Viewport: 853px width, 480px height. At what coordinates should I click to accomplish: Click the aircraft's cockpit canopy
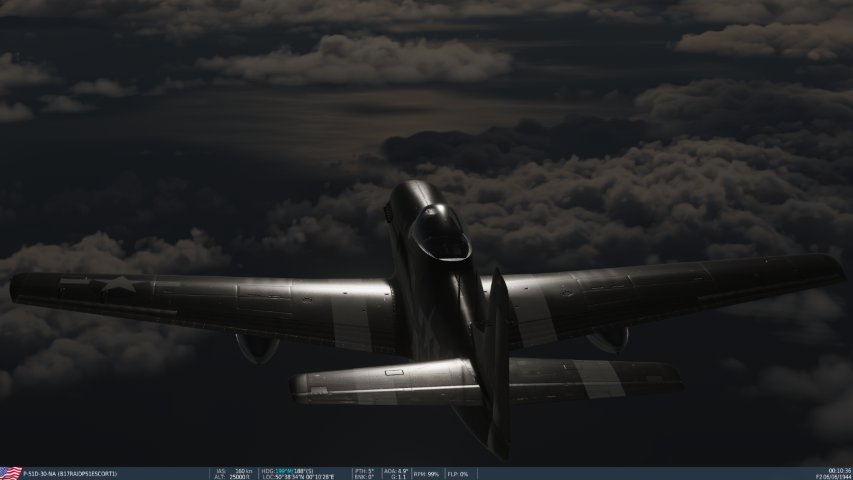point(440,233)
